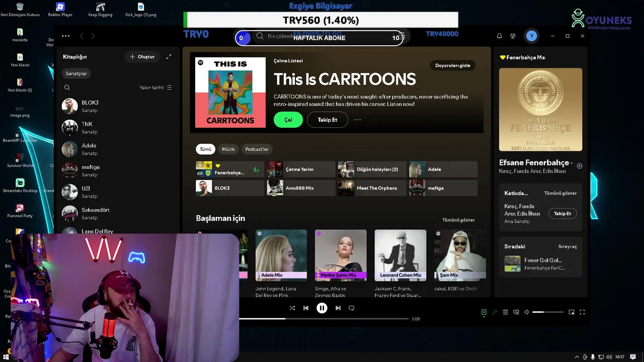Click the green Çal play button

(x=288, y=120)
